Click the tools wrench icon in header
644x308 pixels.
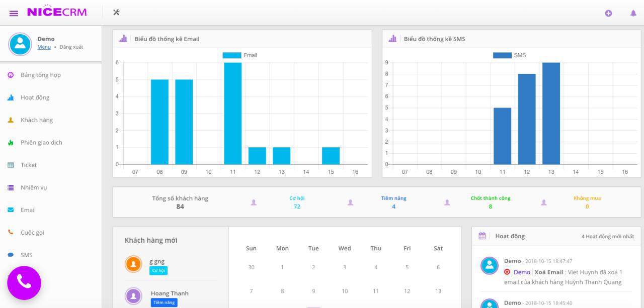coord(116,13)
